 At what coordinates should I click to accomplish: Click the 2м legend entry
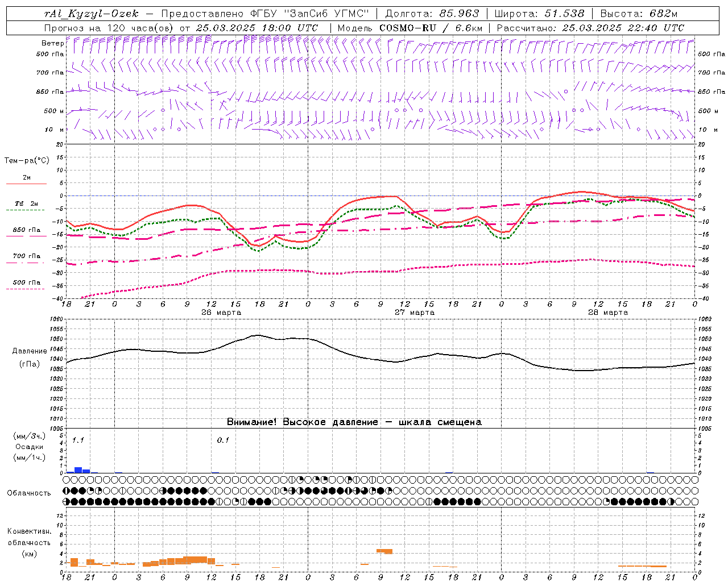pos(27,177)
